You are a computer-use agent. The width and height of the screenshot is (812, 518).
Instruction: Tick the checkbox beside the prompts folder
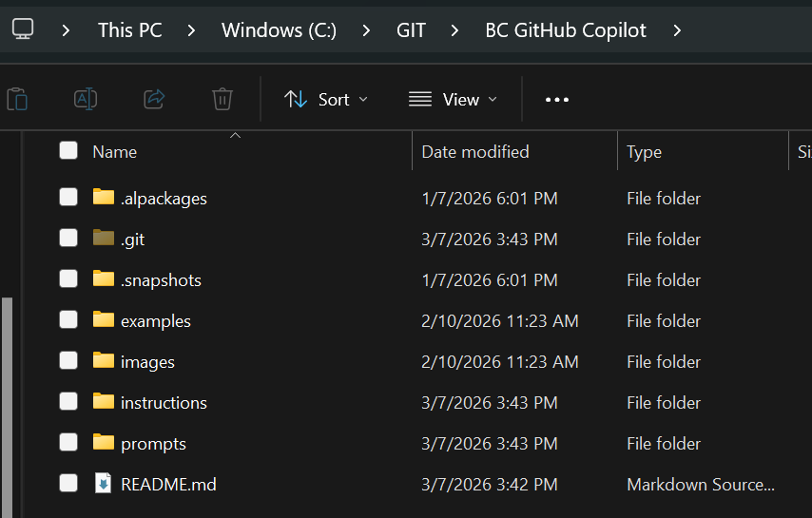pyautogui.click(x=68, y=443)
